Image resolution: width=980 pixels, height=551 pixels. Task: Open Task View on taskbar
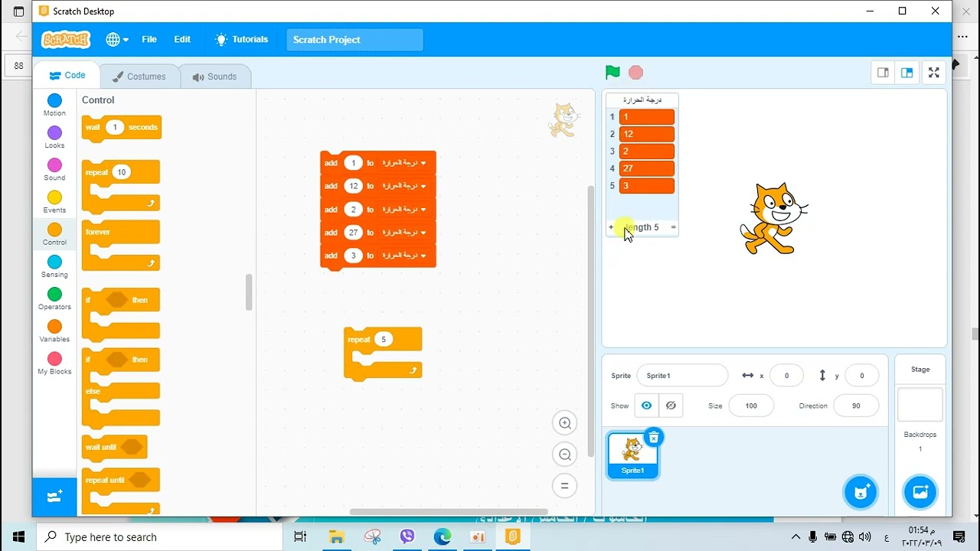(x=300, y=537)
